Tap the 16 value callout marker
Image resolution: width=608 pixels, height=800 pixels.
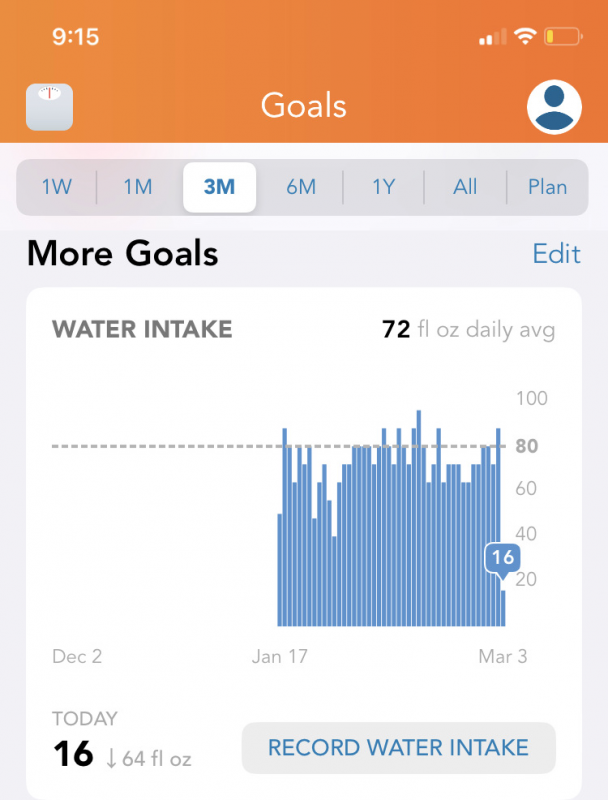click(x=503, y=558)
